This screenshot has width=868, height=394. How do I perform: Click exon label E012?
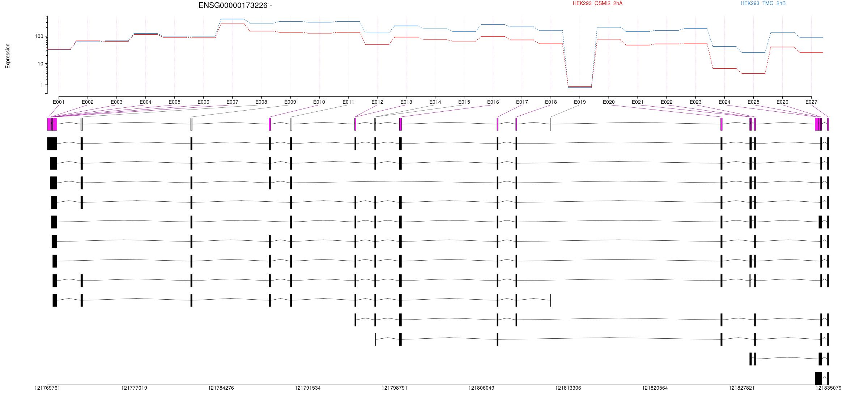[x=377, y=102]
